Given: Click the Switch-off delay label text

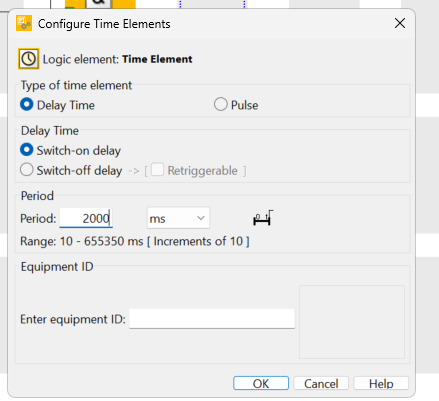Looking at the screenshot, I should tap(79, 171).
